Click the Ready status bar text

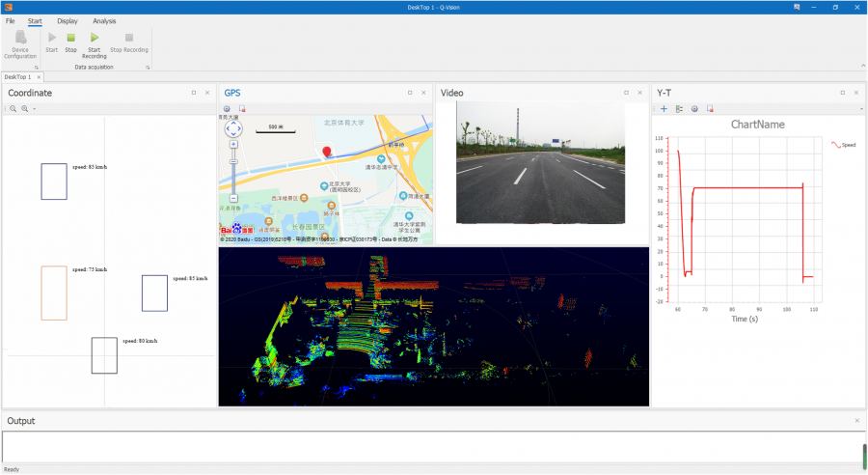click(x=12, y=469)
